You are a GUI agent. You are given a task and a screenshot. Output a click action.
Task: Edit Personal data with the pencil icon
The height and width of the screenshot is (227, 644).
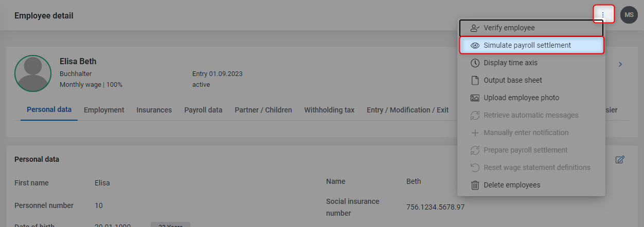620,160
